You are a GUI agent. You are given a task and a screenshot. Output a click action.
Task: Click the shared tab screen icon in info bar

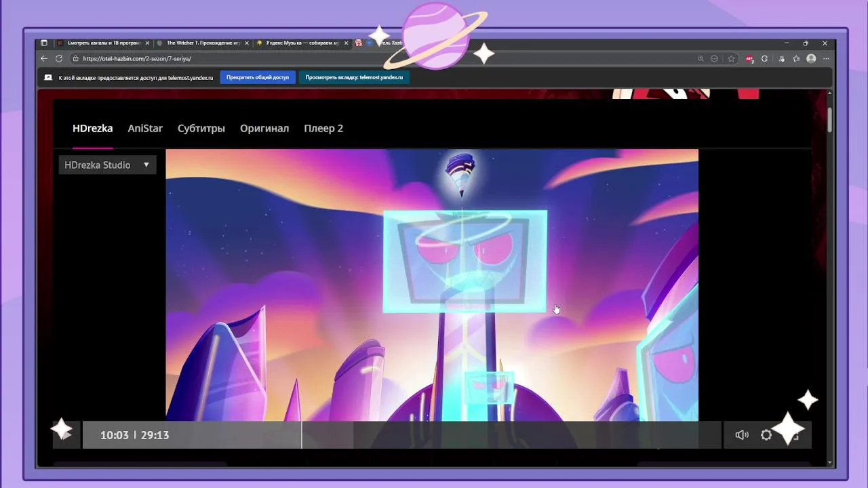(48, 77)
